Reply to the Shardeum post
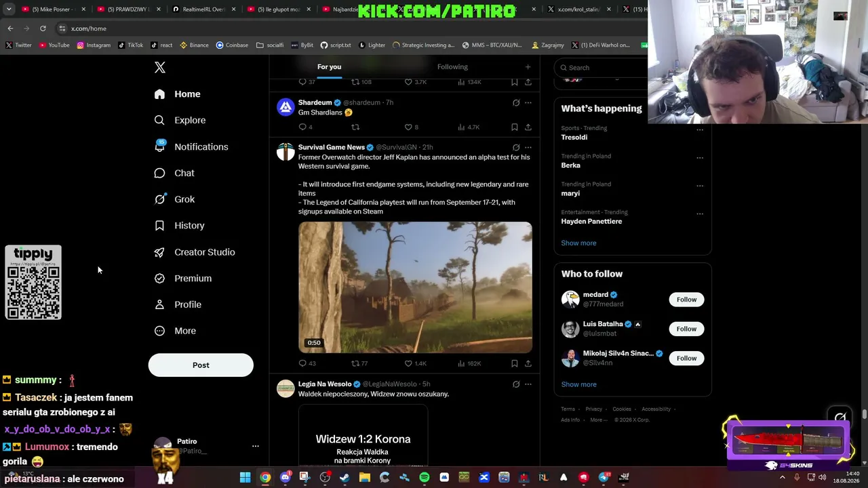Screen dimensions: 868x488 point(302,127)
